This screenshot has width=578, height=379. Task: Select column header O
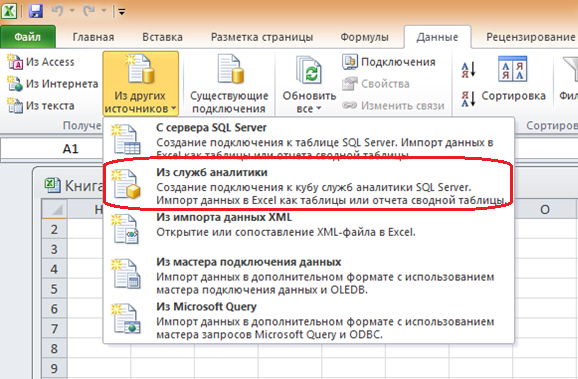(545, 209)
